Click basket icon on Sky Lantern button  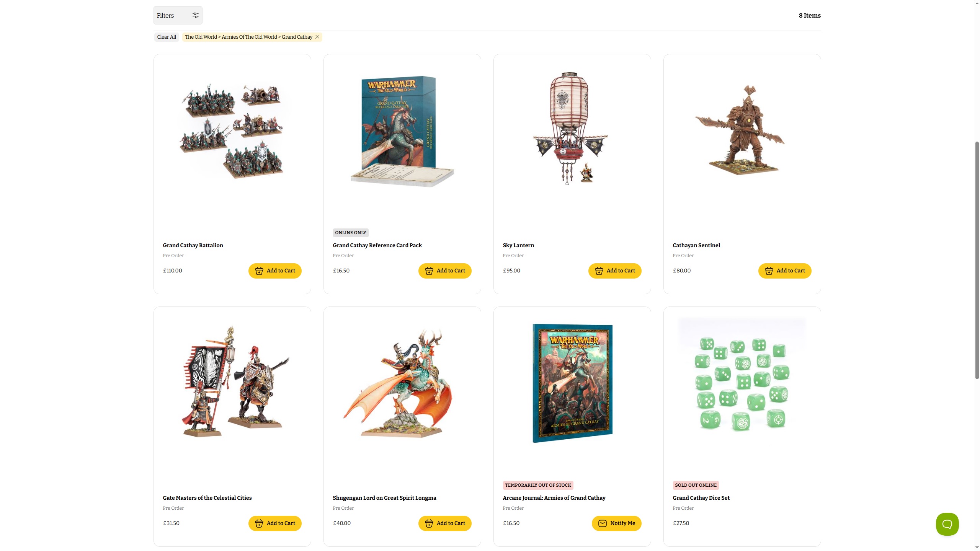pyautogui.click(x=599, y=271)
